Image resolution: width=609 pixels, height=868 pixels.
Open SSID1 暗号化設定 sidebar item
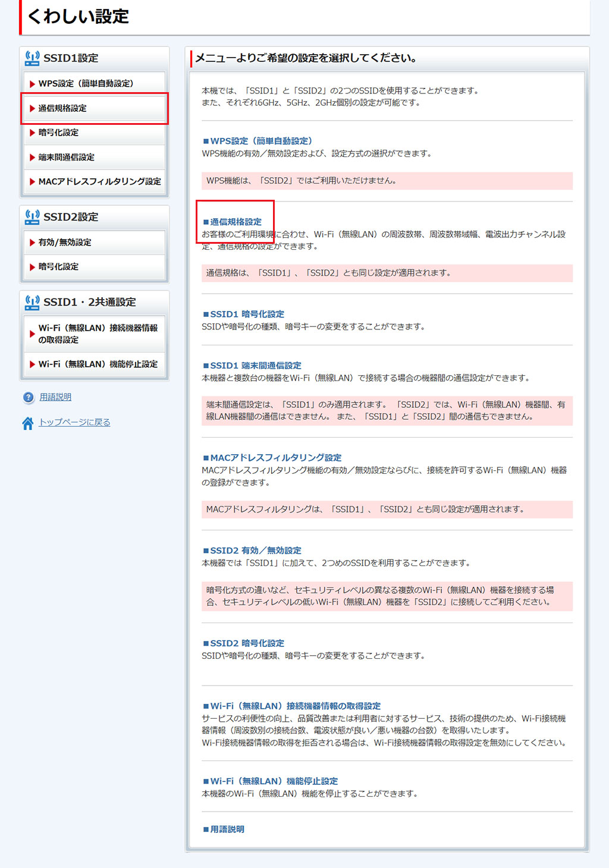pyautogui.click(x=58, y=133)
